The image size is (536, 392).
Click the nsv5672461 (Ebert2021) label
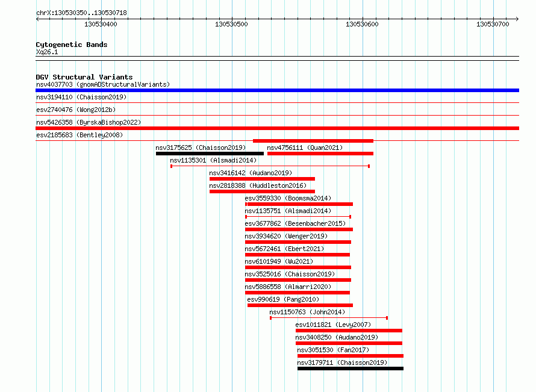click(284, 249)
